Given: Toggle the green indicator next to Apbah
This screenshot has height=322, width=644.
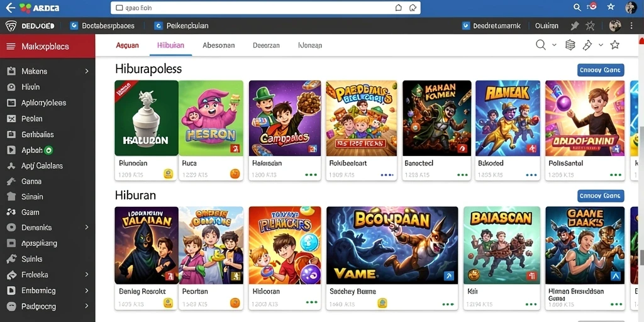Looking at the screenshot, I should [x=48, y=150].
